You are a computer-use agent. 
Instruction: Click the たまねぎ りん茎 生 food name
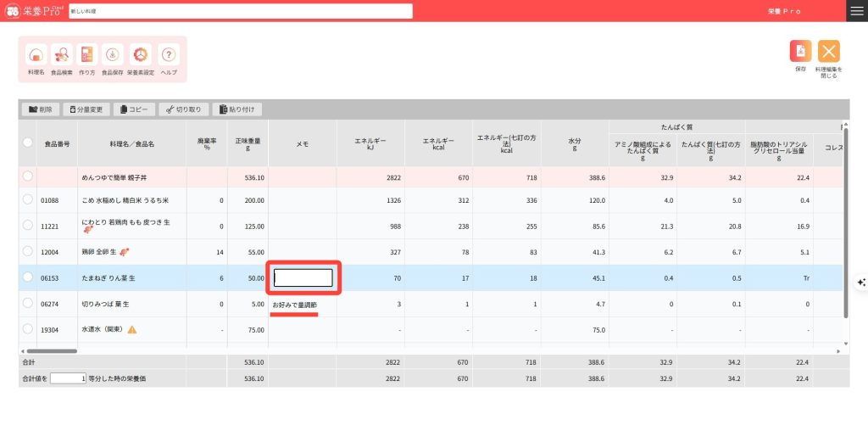tap(108, 278)
